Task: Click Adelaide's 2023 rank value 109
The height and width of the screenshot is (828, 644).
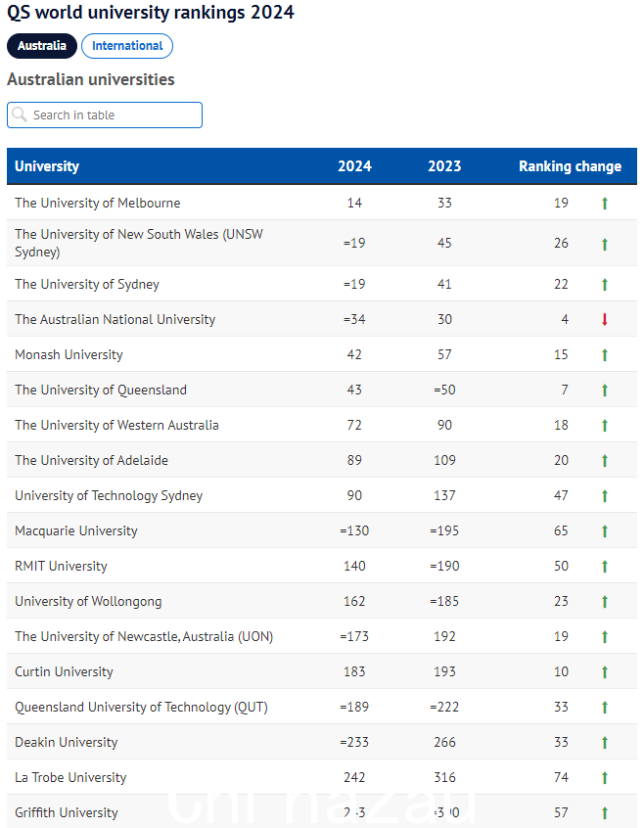Action: click(444, 460)
